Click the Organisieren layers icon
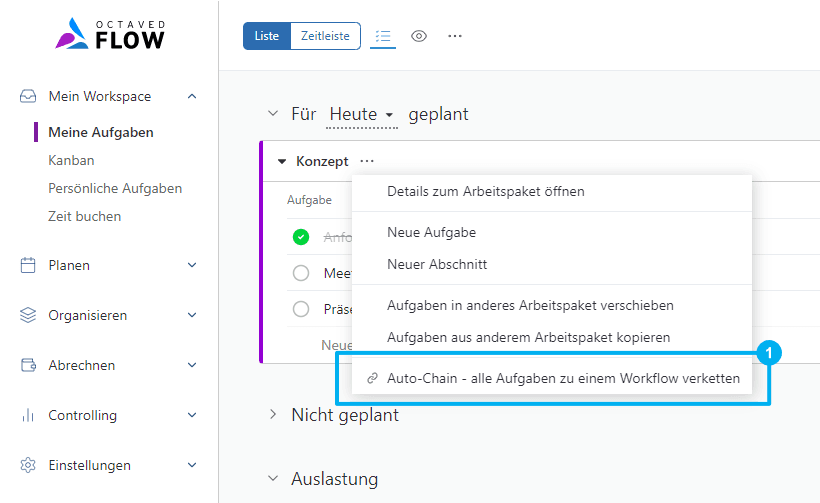The image size is (820, 503). [x=28, y=316]
